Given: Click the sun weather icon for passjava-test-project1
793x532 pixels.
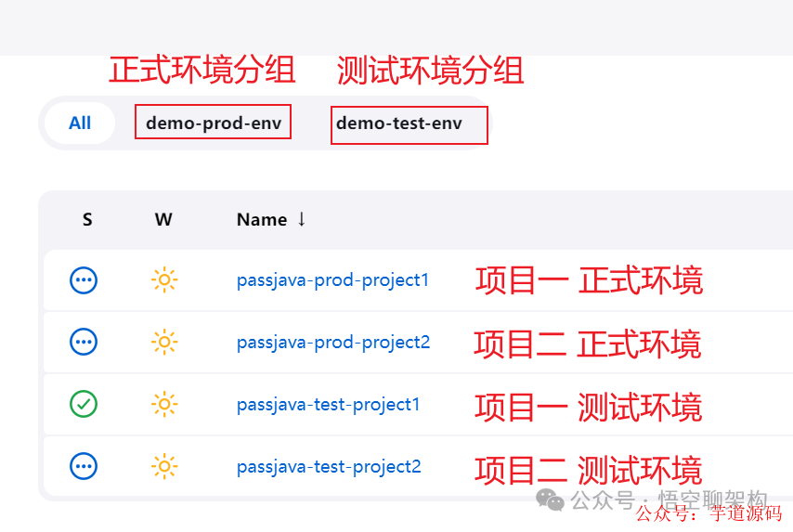Looking at the screenshot, I should [x=164, y=404].
